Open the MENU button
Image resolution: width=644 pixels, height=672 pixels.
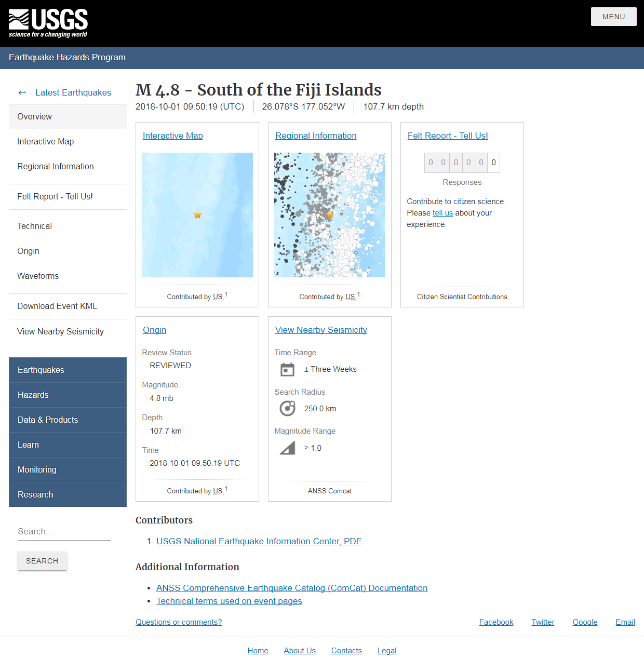coord(613,17)
